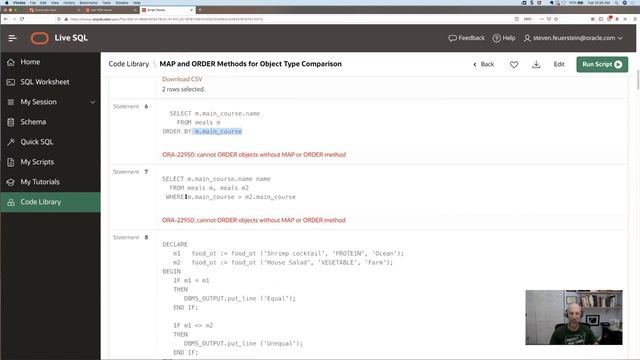Click the WHERE clause in Statement 7
Viewport: 640px width, 360px height.
231,197
